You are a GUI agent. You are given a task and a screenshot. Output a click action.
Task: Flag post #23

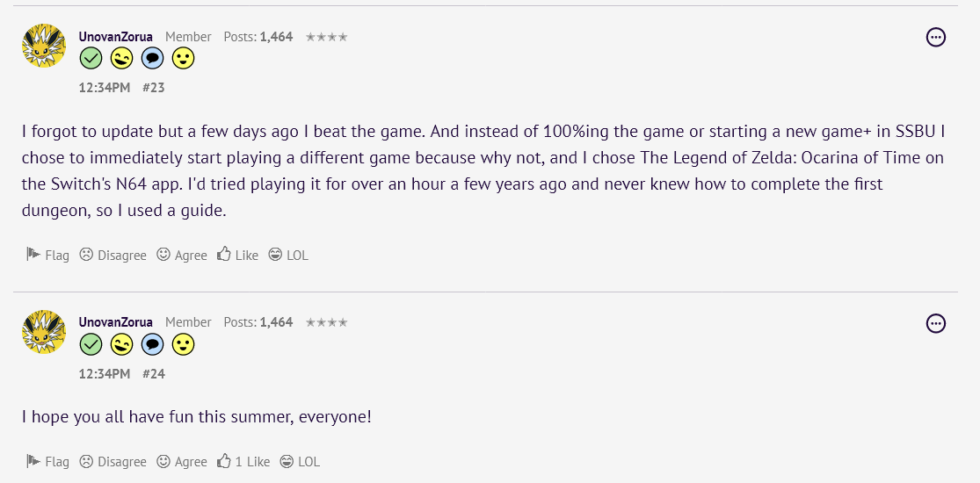(x=47, y=255)
